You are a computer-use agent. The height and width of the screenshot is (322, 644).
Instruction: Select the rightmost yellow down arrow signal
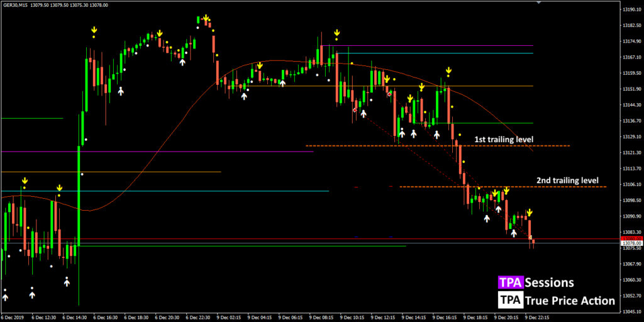[x=530, y=213]
